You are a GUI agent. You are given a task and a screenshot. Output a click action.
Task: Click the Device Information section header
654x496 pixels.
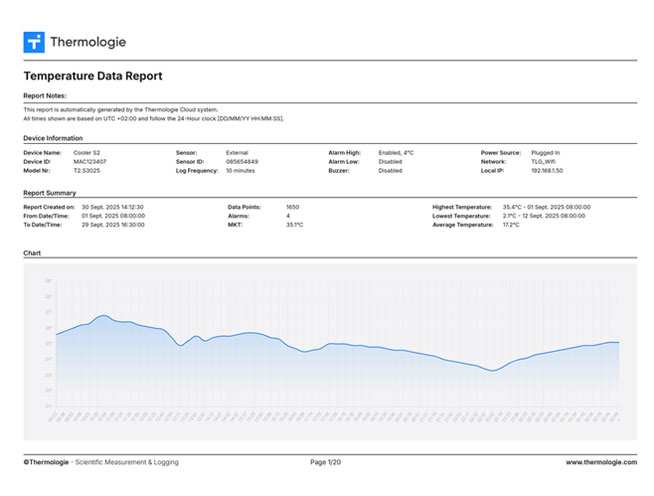click(53, 138)
